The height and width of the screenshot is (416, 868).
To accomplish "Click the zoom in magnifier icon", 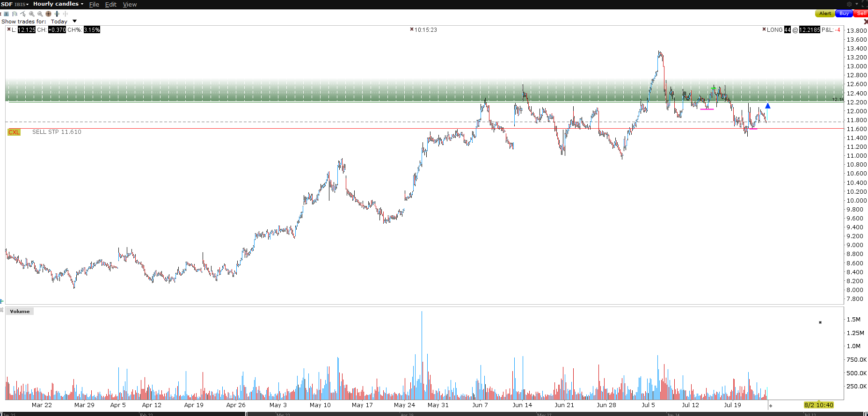I will (32, 14).
